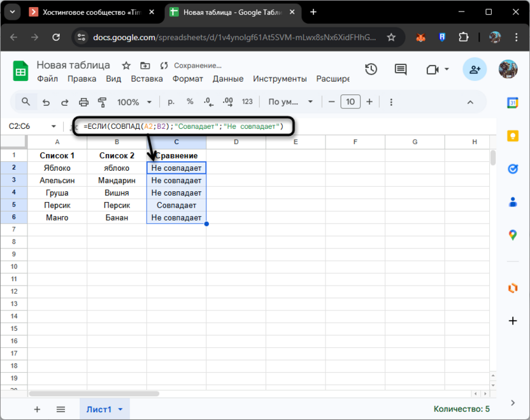The image size is (530, 420).
Task: Redo the last action
Action: coord(64,102)
